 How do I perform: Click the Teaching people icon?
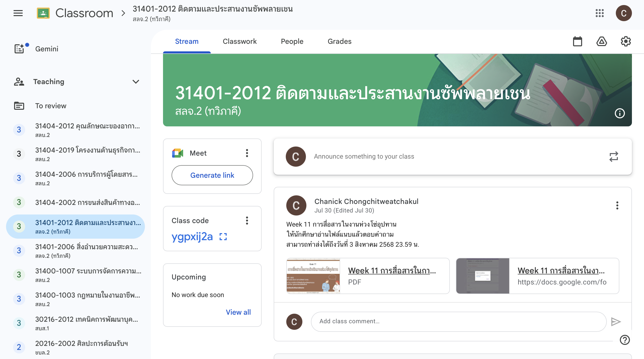coord(19,82)
